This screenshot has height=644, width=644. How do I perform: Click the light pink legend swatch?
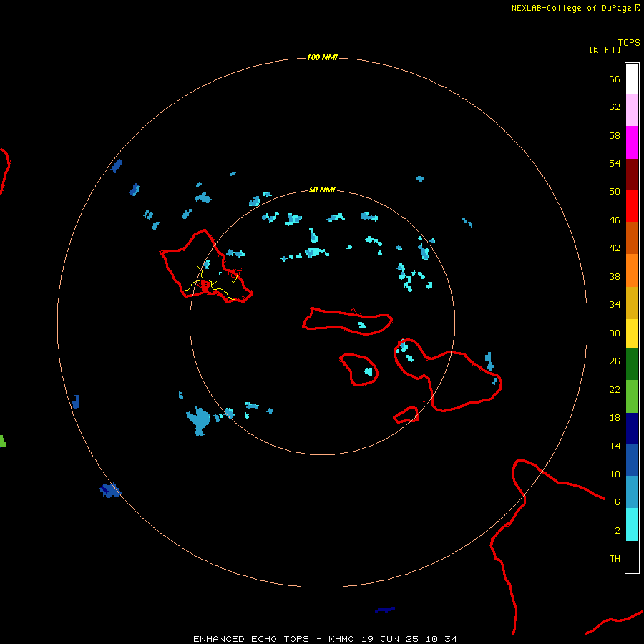[632, 109]
